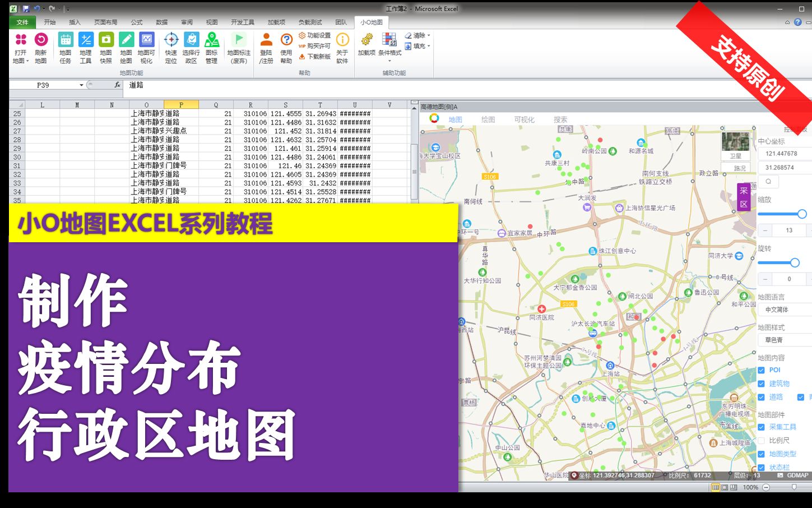Toggle the 采集工具 collection tool checkbox

tap(761, 427)
